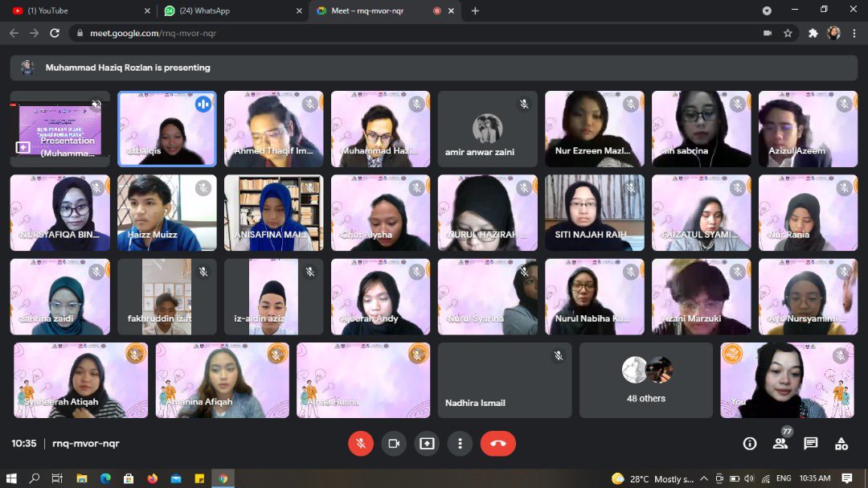Open a new browser tab
868x488 pixels.
coord(475,10)
